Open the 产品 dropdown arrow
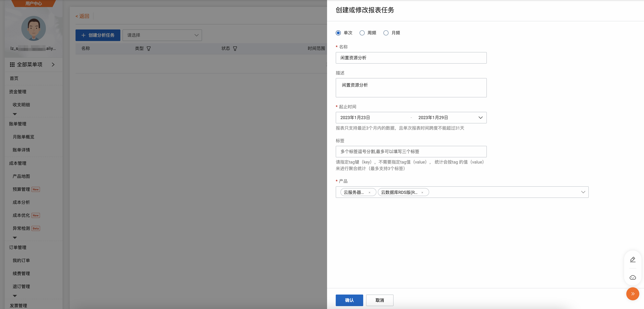Viewport: 644px width, 309px height. click(583, 192)
